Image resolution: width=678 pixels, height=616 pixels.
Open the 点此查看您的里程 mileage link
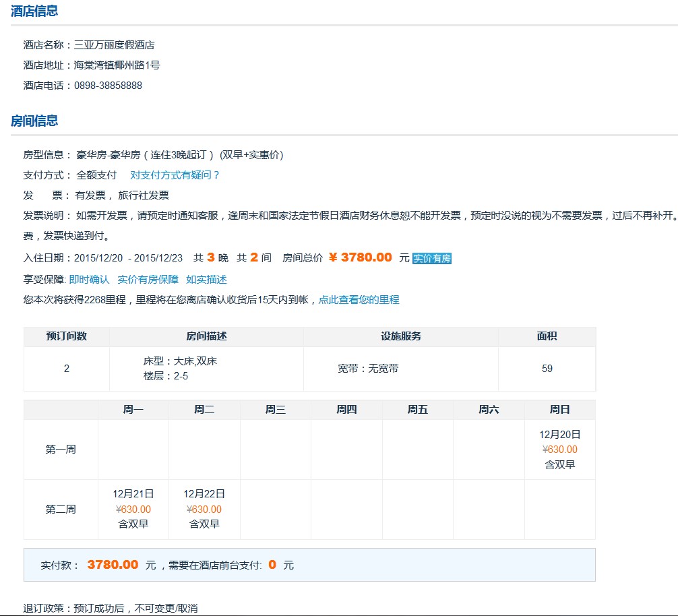[359, 300]
